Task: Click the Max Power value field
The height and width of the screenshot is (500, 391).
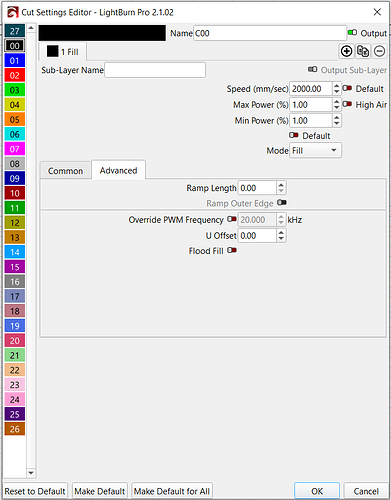Action: pyautogui.click(x=311, y=105)
